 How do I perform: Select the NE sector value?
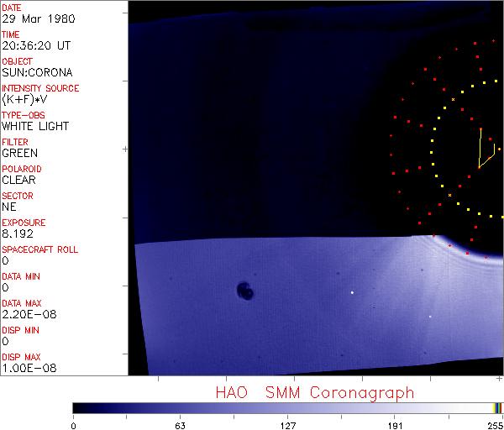[9, 207]
